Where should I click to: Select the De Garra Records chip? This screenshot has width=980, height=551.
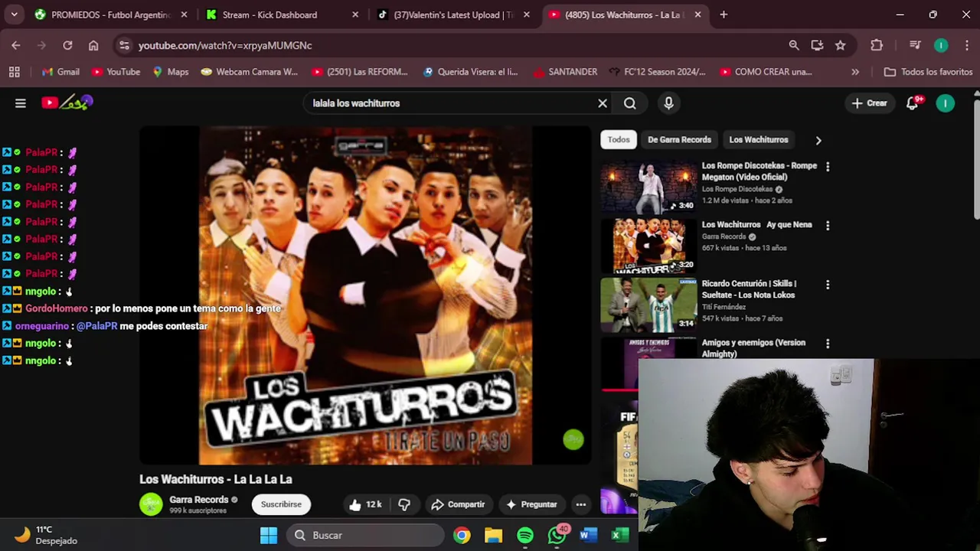tap(679, 140)
